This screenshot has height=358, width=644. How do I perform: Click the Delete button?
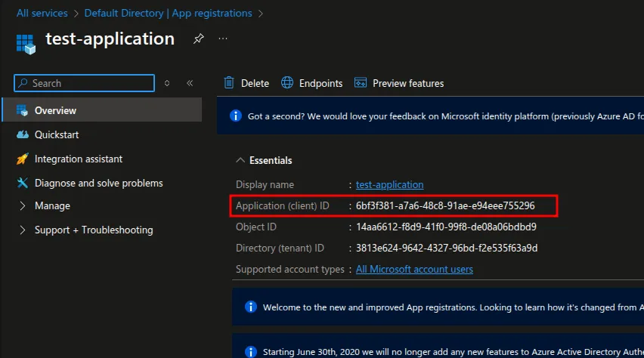(246, 83)
